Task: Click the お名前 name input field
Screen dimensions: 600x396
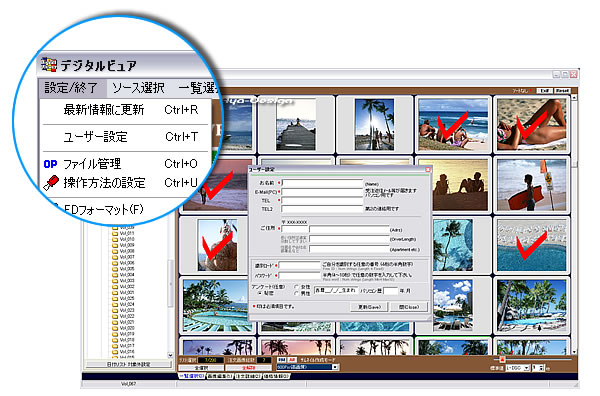Action: pyautogui.click(x=322, y=183)
